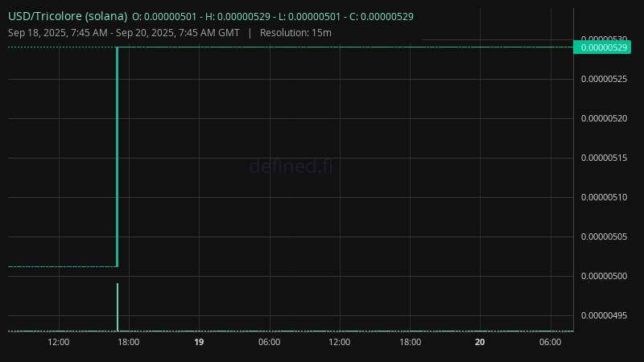Click the 0.00000520 price axis label

605,118
